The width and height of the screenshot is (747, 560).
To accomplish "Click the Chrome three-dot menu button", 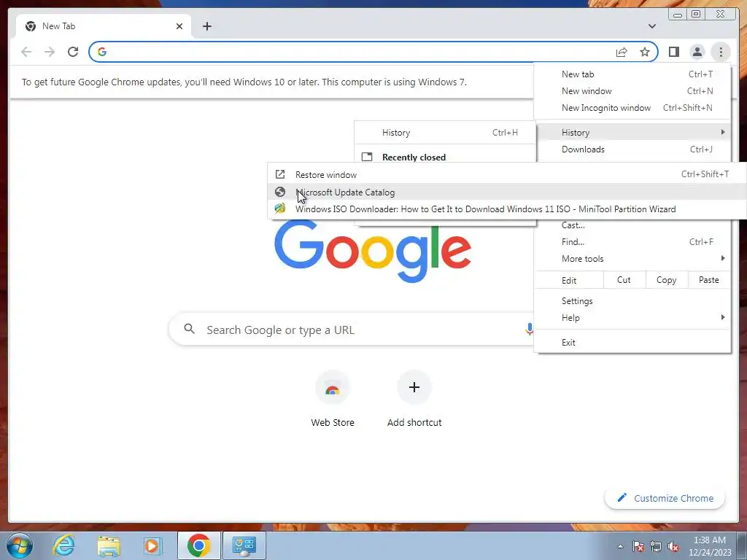I will [721, 52].
